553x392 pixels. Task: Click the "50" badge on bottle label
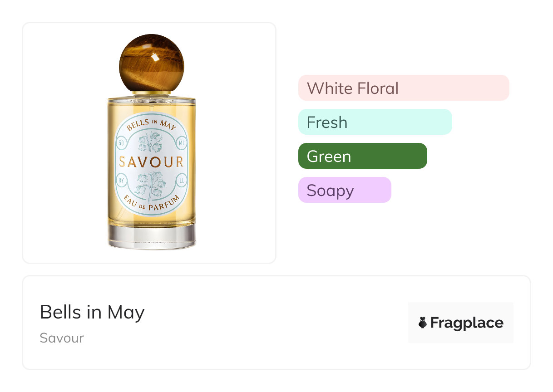pyautogui.click(x=121, y=143)
